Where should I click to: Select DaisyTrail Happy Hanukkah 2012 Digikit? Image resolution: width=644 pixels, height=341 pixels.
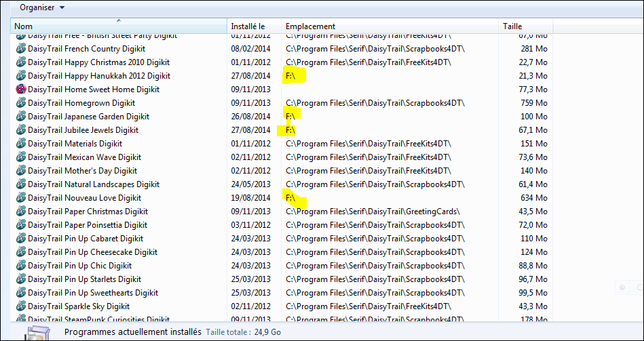(99, 76)
